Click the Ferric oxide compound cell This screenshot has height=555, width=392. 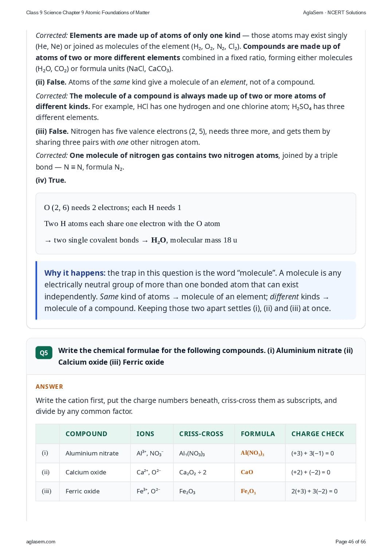coord(83,491)
